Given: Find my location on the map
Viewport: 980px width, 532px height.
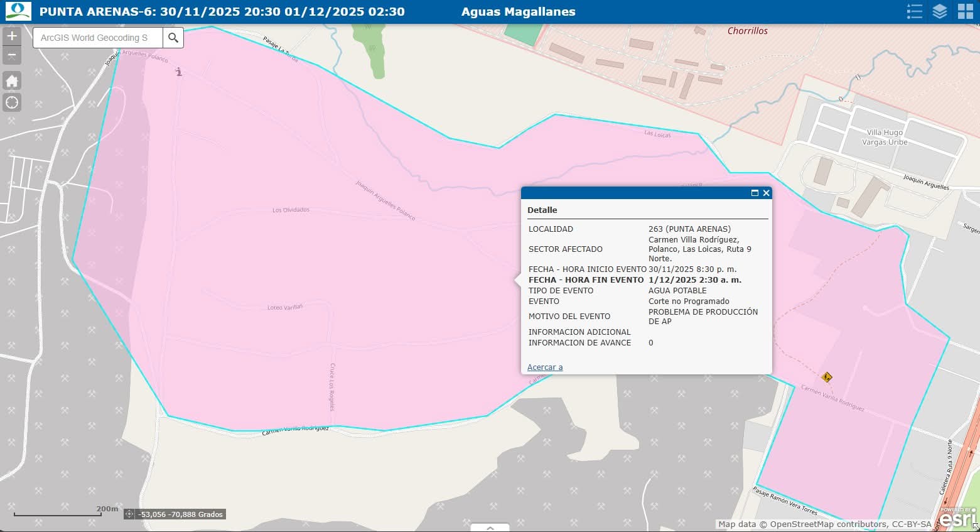Looking at the screenshot, I should [12, 102].
